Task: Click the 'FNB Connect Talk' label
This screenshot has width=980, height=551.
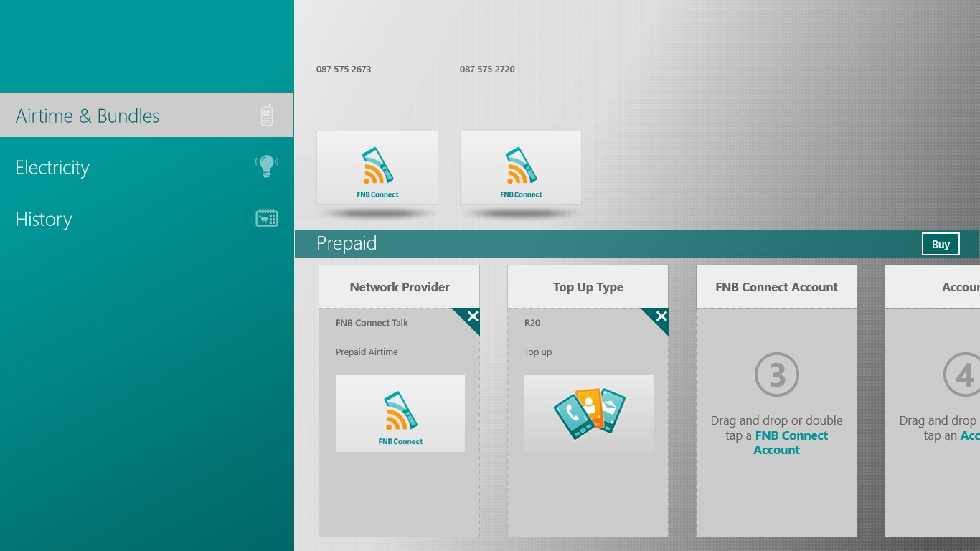Action: tap(372, 323)
